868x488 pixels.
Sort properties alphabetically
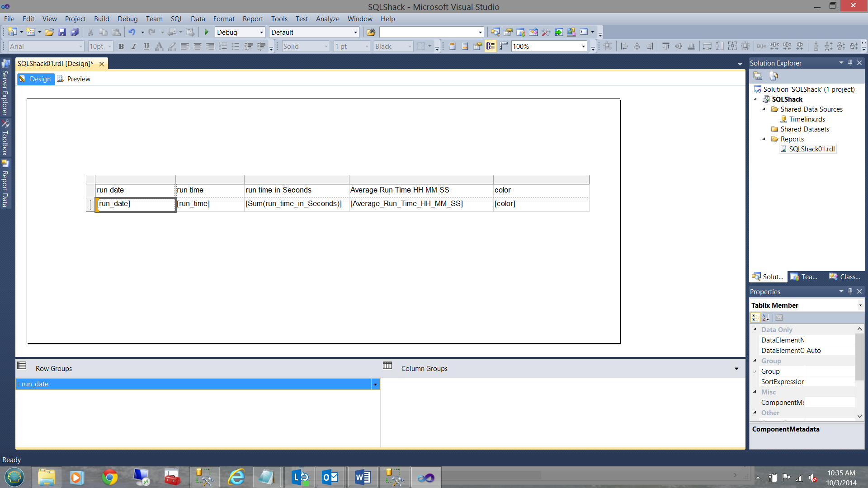coord(765,318)
